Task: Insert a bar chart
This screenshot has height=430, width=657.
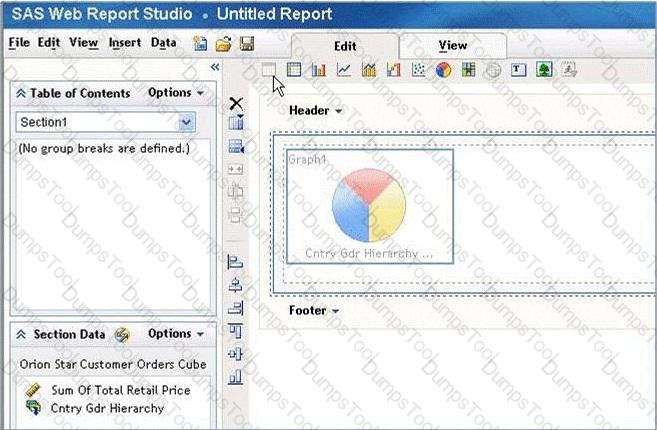Action: pyautogui.click(x=319, y=70)
